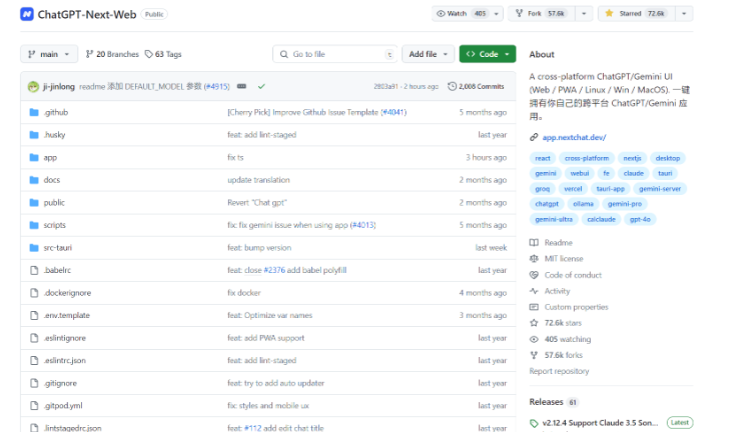Click the Go to file search field
The height and width of the screenshot is (432, 751).
pos(335,54)
